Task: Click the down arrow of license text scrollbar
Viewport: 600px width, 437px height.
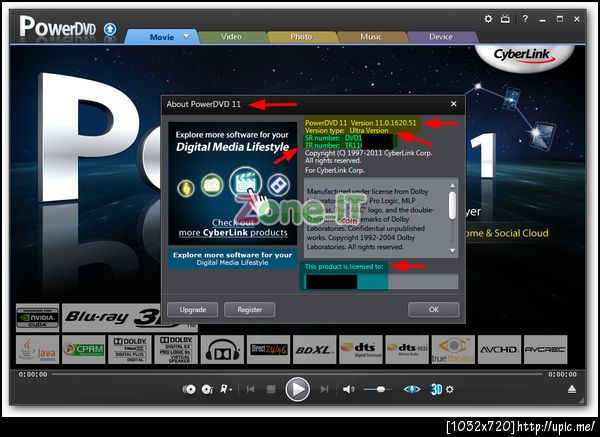Action: pyautogui.click(x=452, y=251)
